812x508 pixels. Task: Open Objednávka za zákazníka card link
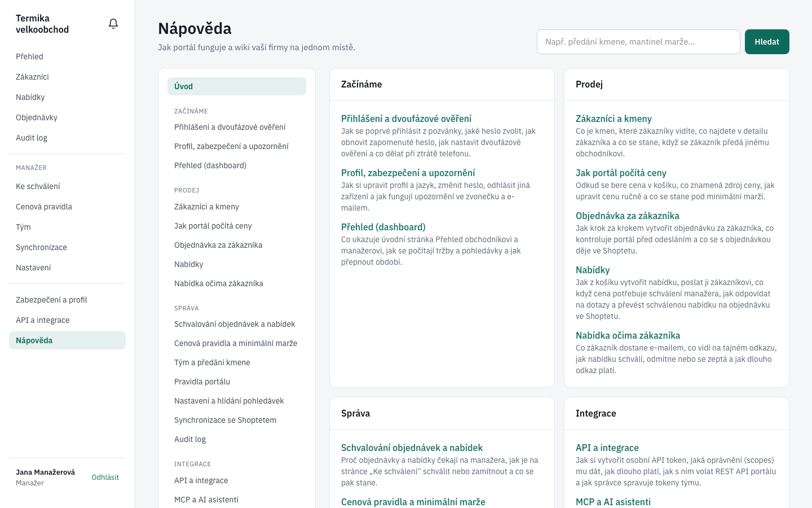628,216
